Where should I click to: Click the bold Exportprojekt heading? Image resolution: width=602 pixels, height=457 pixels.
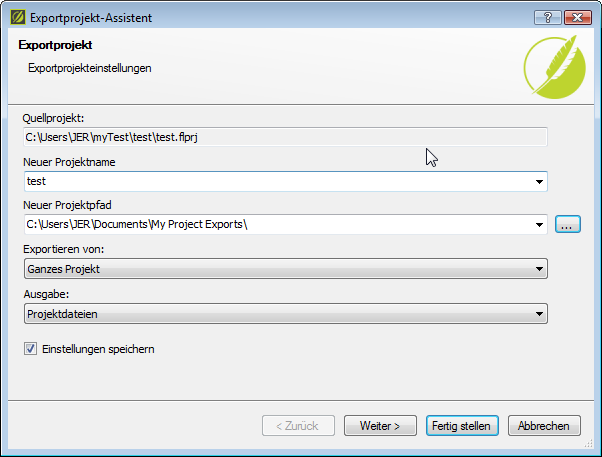click(56, 46)
